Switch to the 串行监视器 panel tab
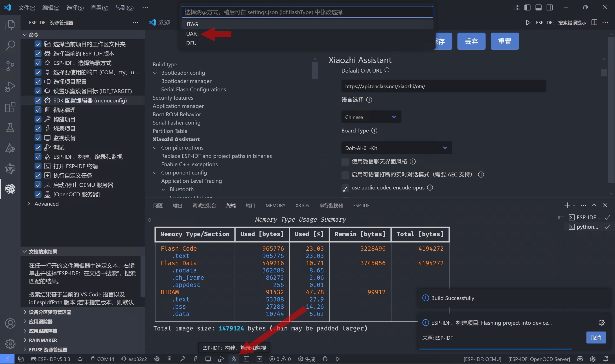The width and height of the screenshot is (615, 364). [331, 205]
